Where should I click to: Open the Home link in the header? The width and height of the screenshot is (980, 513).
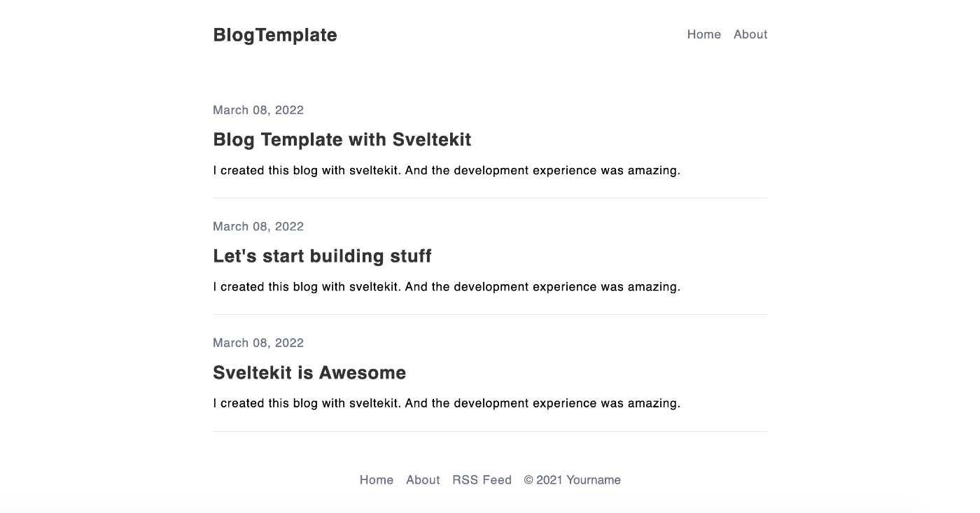coord(703,34)
